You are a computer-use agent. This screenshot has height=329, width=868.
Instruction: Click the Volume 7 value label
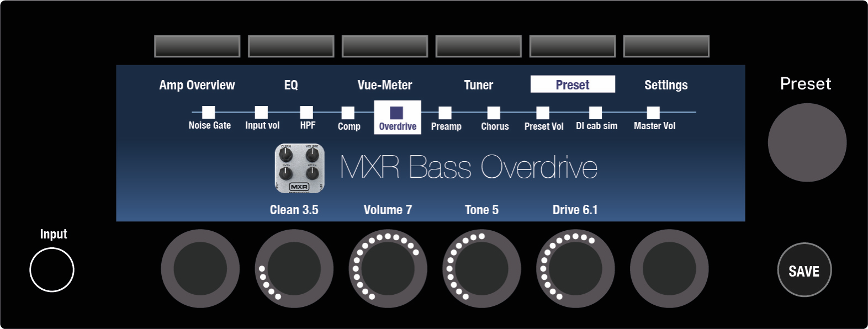coord(388,210)
